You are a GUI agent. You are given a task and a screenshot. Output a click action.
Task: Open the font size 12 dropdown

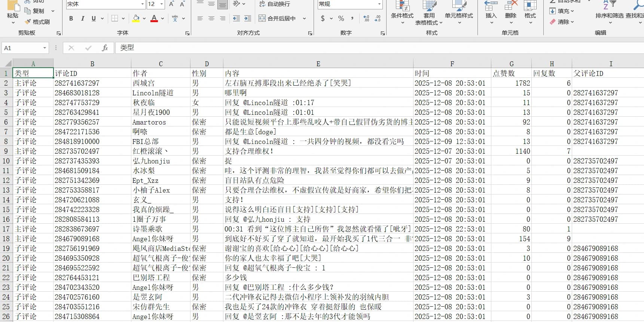click(162, 4)
